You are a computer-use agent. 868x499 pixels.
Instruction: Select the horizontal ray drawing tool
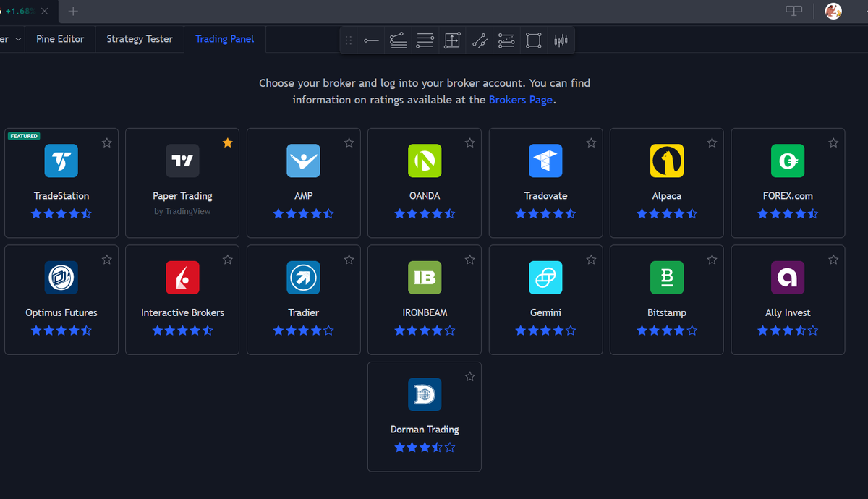pyautogui.click(x=371, y=40)
